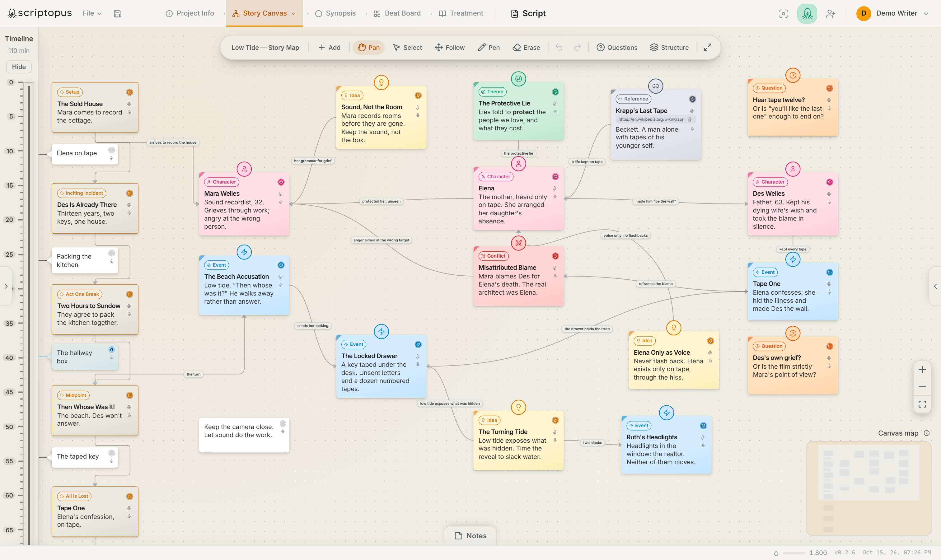This screenshot has width=941, height=560.
Task: Click the crossed swords icon above Misattributed Blame
Action: (x=518, y=243)
